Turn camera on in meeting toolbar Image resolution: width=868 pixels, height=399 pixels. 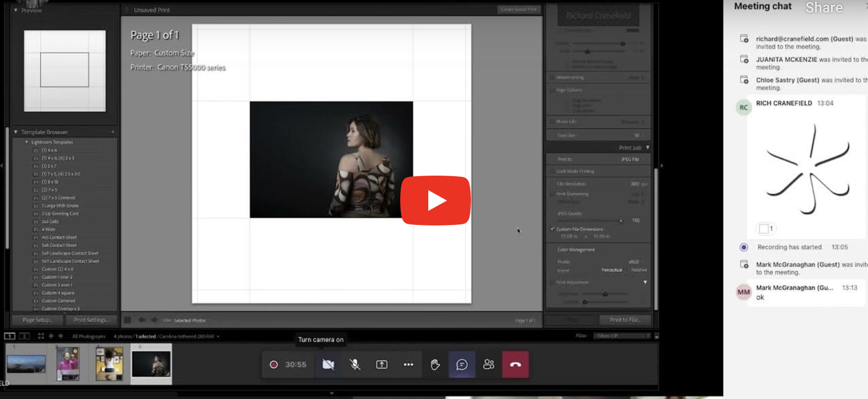click(328, 365)
